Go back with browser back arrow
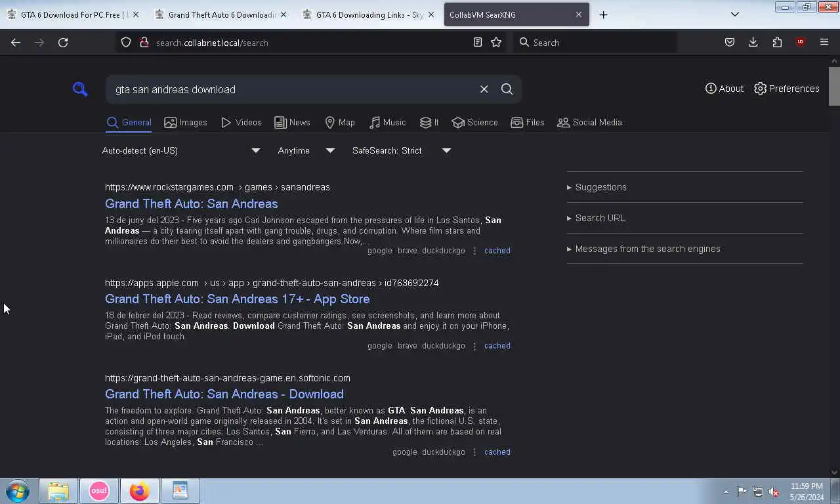840x504 pixels. 16,42
